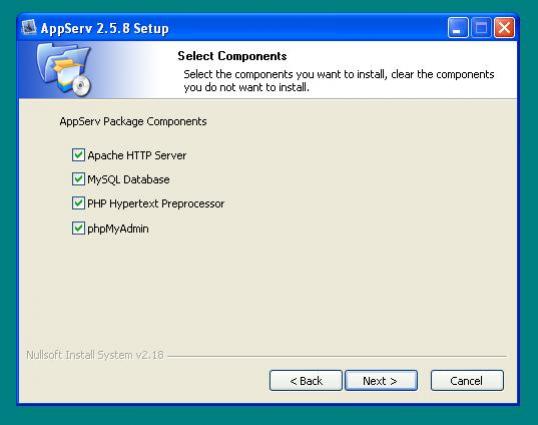
Task: Click the separator line beside Nullsoft text
Action: tap(337, 356)
